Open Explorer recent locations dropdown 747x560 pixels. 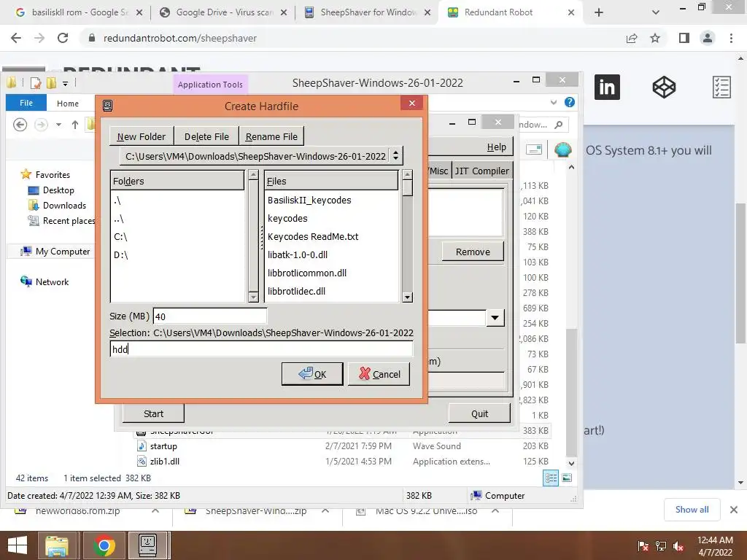tap(58, 125)
